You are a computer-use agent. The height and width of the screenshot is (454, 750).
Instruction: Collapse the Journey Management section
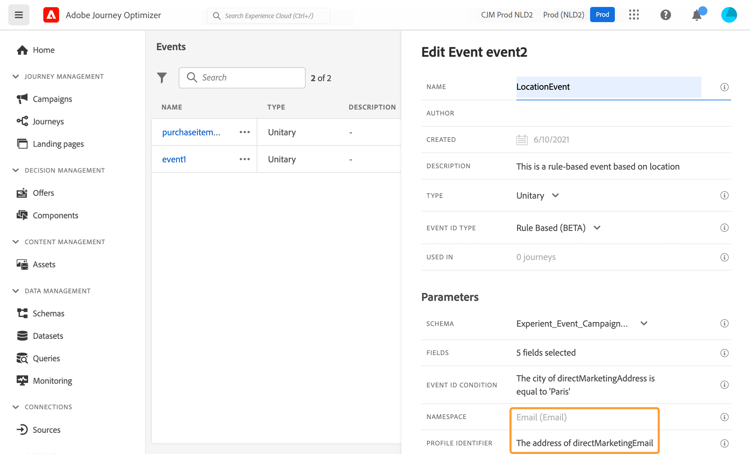tap(16, 76)
